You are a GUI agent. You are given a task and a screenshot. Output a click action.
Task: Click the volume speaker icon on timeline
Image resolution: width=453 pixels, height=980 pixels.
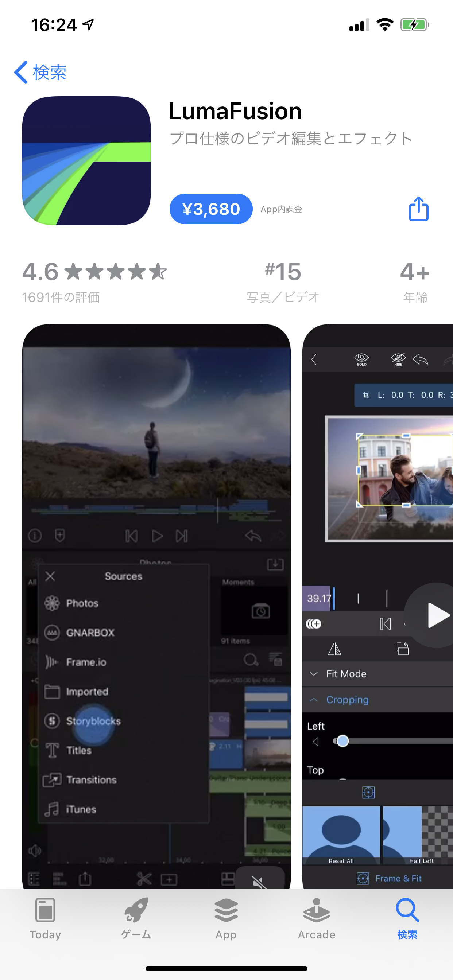(x=34, y=851)
